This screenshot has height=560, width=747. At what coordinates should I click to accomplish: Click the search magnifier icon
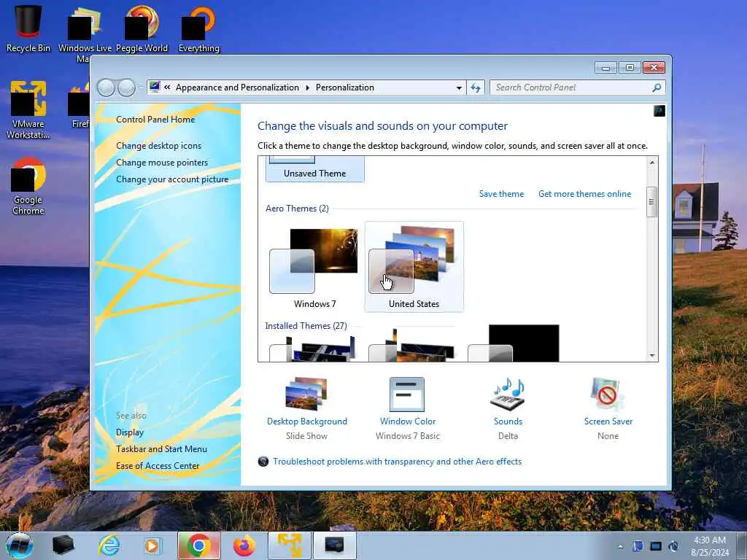657,87
